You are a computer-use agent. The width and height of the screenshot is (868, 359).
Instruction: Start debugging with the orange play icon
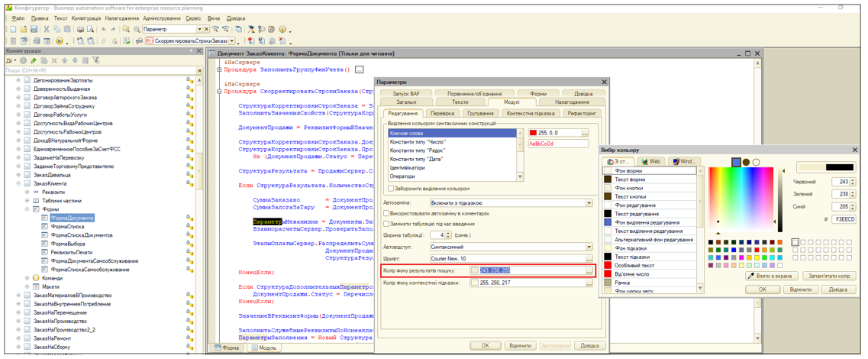tap(59, 40)
